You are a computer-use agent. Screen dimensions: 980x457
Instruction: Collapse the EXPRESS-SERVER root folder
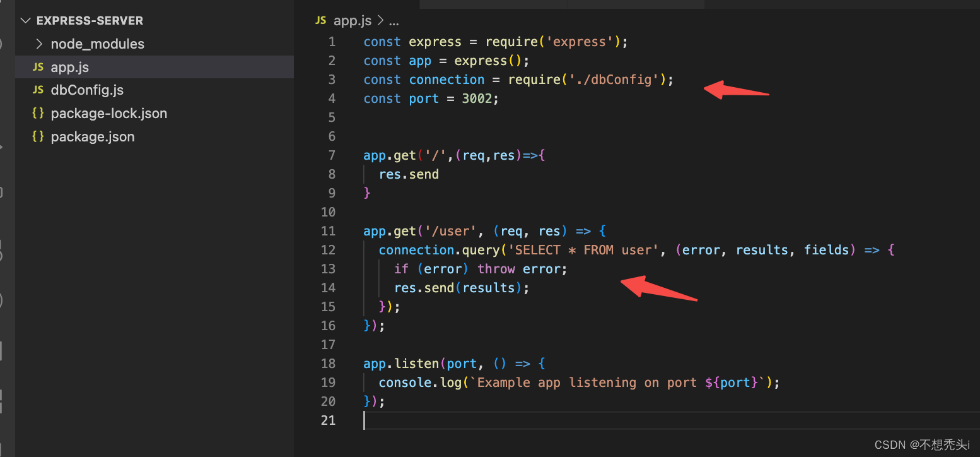click(25, 20)
